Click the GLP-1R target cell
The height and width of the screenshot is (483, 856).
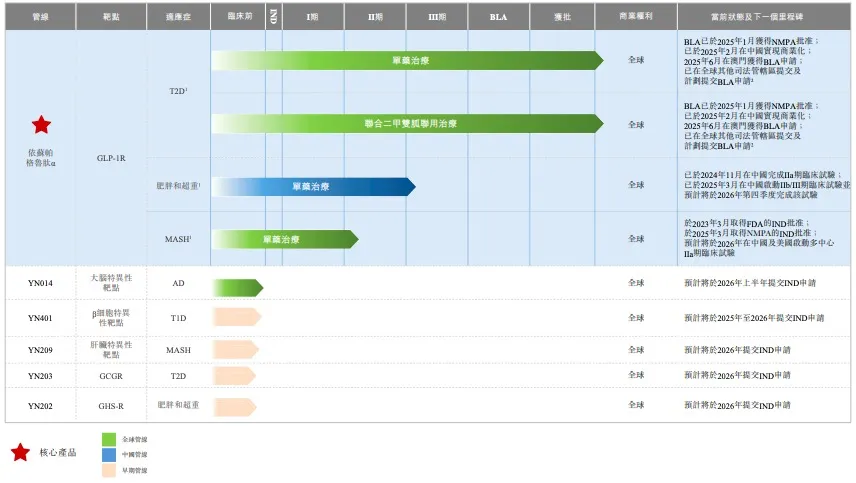[x=111, y=158]
